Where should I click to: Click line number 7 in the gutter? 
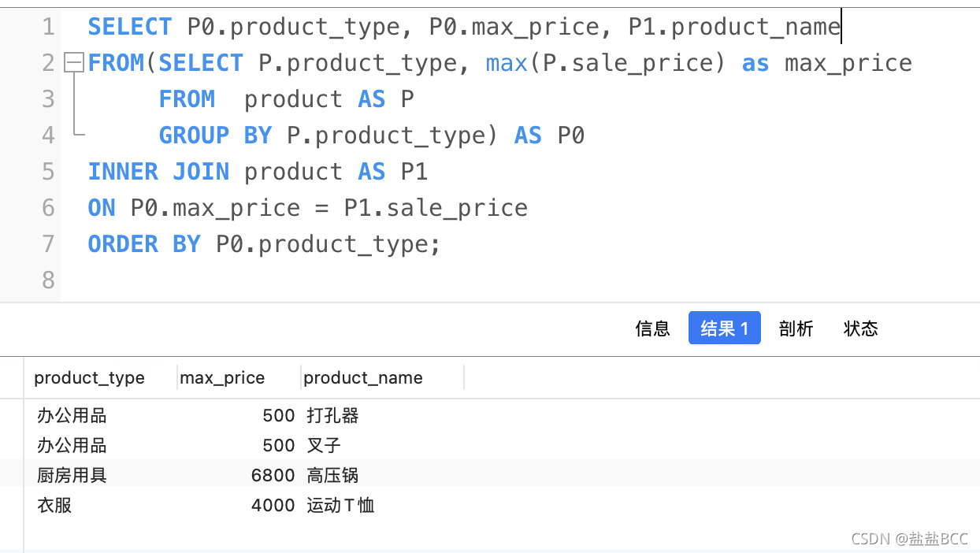(48, 243)
